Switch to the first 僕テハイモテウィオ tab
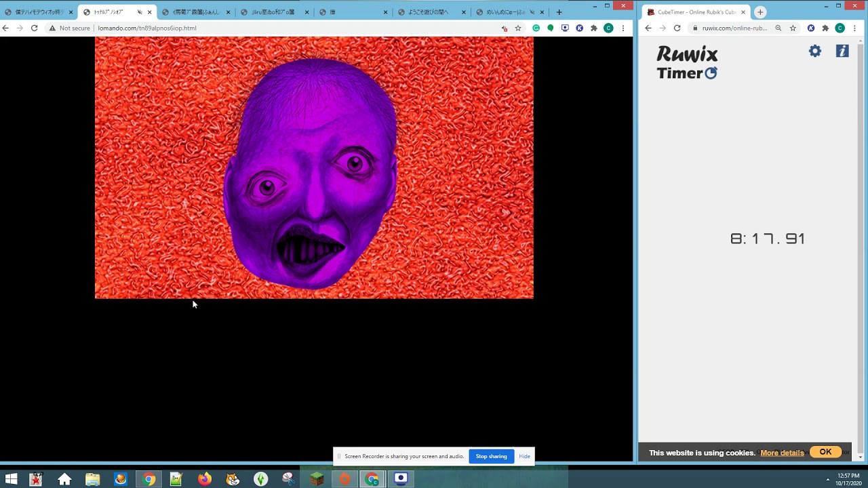Viewport: 868px width, 488px height. click(38, 12)
